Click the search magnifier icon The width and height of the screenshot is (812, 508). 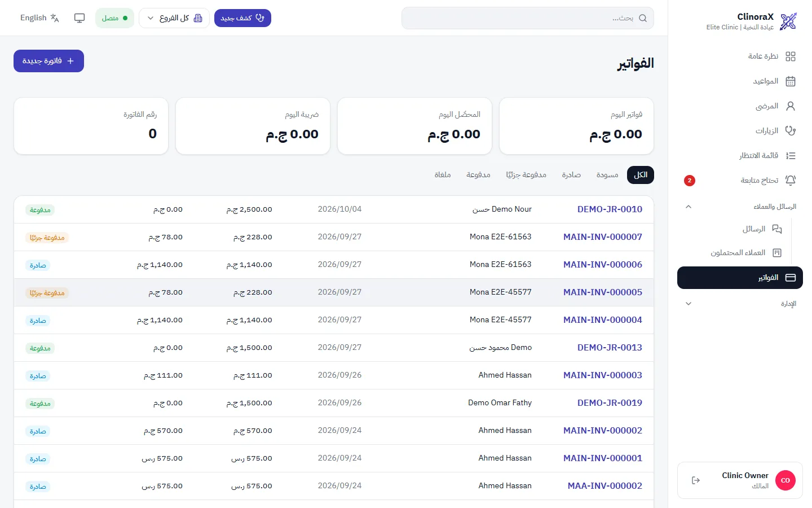coord(643,18)
